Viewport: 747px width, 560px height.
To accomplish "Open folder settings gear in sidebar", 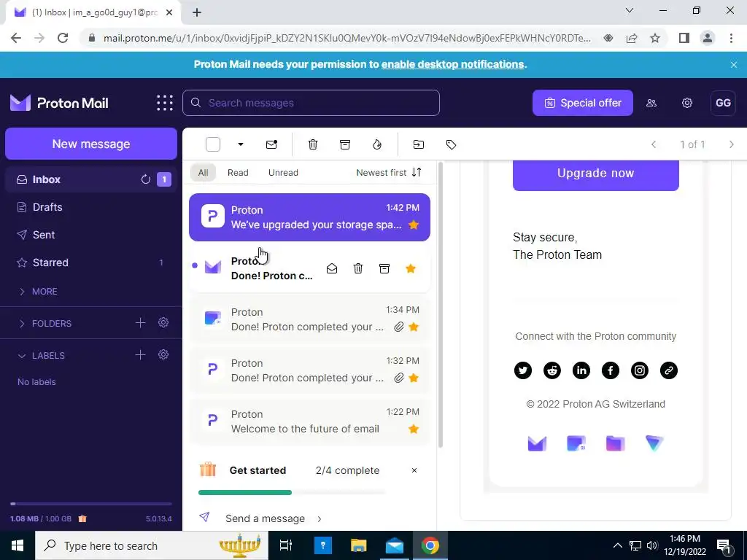I will pos(163,323).
